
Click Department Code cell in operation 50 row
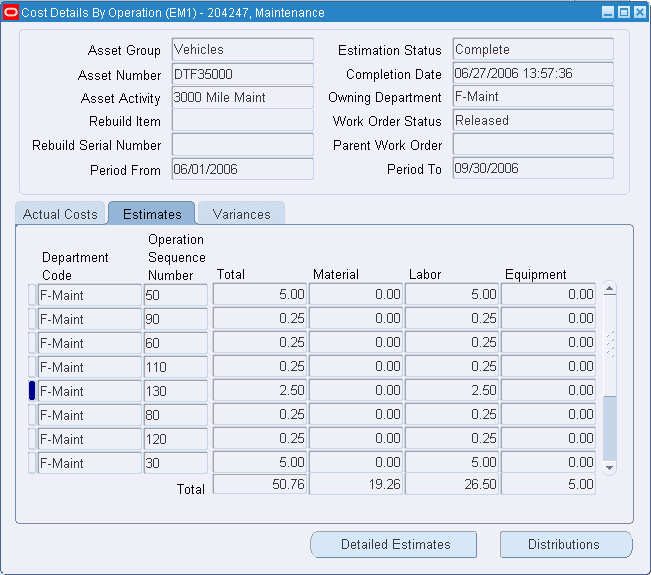click(90, 295)
